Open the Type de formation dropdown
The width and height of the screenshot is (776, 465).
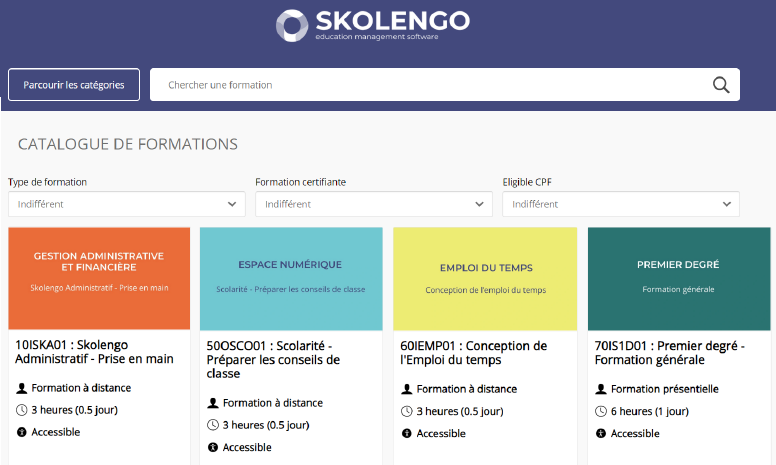pyautogui.click(x=127, y=204)
